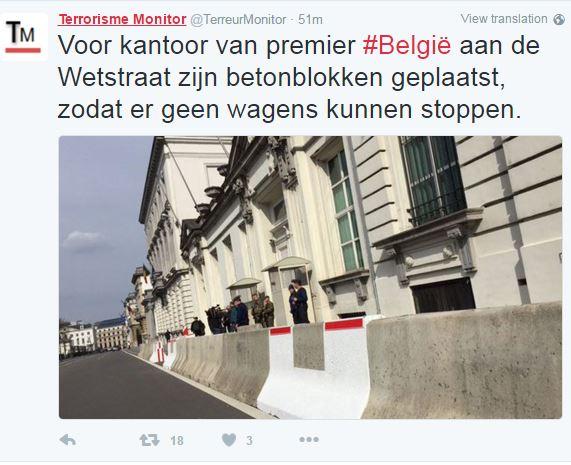Open the tweet via 51m timestamp
Viewport: 571px width, 465px height.
pyautogui.click(x=310, y=20)
